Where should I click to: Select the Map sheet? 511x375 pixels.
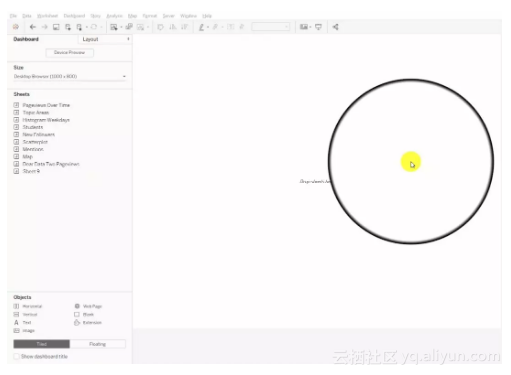[23, 156]
